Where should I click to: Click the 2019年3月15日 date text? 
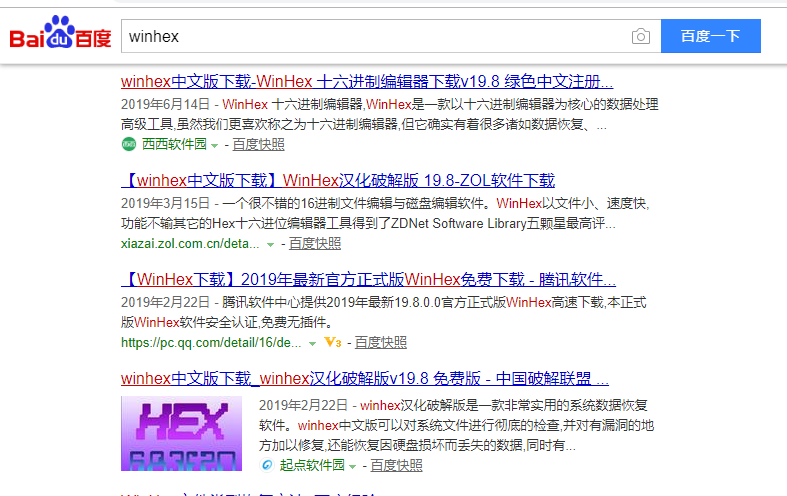pyautogui.click(x=165, y=203)
